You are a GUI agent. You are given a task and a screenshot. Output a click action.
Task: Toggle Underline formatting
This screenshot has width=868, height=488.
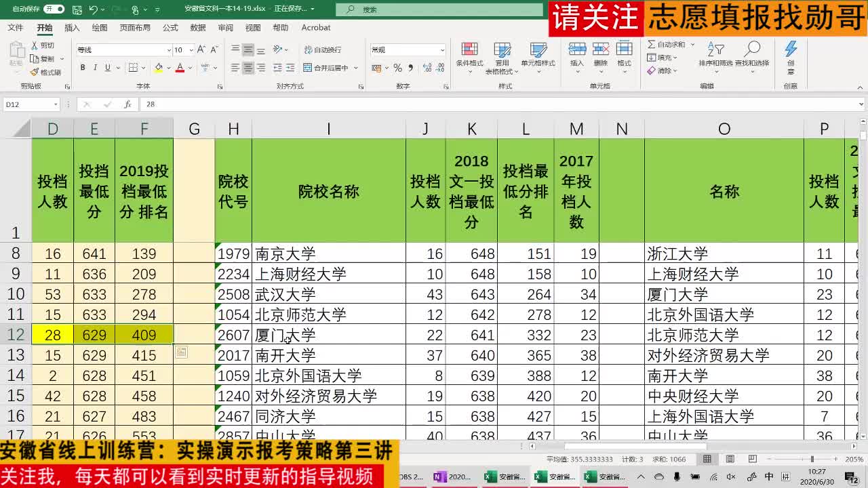[107, 68]
